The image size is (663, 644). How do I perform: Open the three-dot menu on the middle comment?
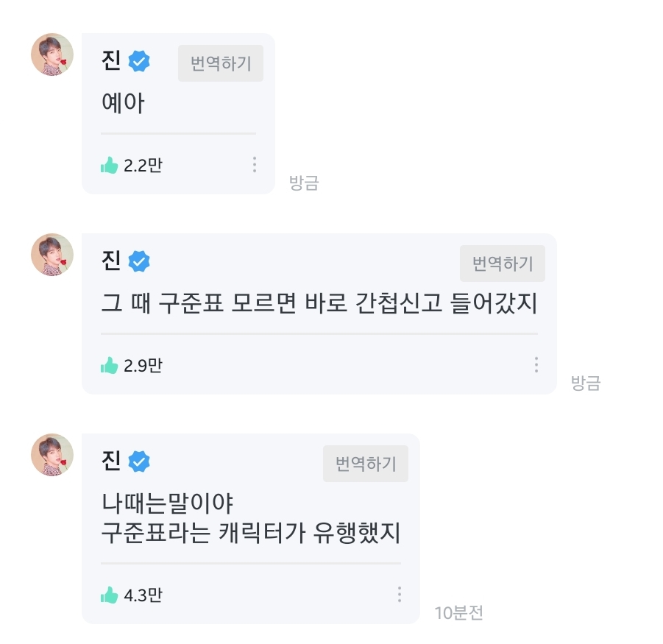(536, 366)
